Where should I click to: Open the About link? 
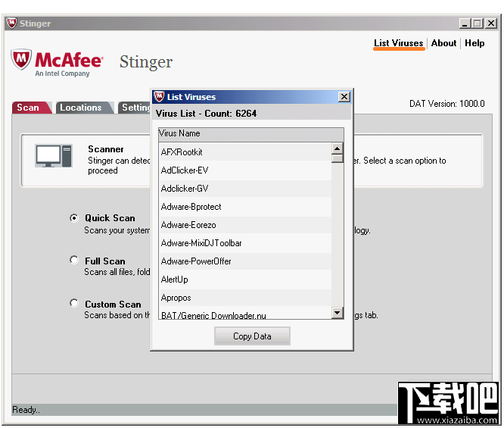[x=443, y=43]
